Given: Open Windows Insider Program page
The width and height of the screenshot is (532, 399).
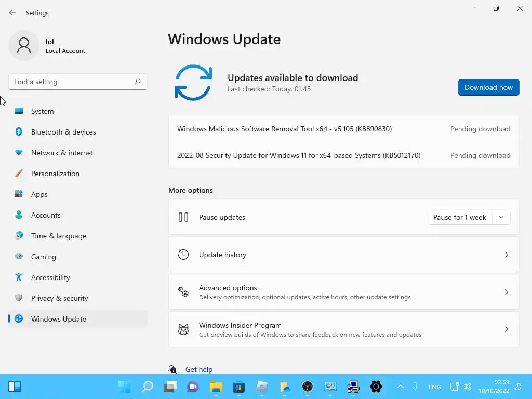Looking at the screenshot, I should click(x=344, y=329).
